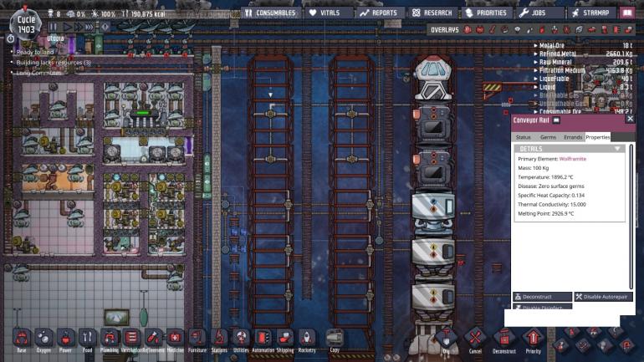The width and height of the screenshot is (644, 362).
Task: Open Jobs management screen
Action: pos(540,13)
